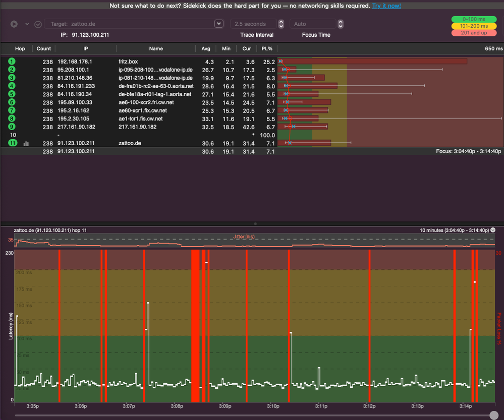
Task: Click the 0-100 ms green legend badge
Action: pyautogui.click(x=474, y=19)
